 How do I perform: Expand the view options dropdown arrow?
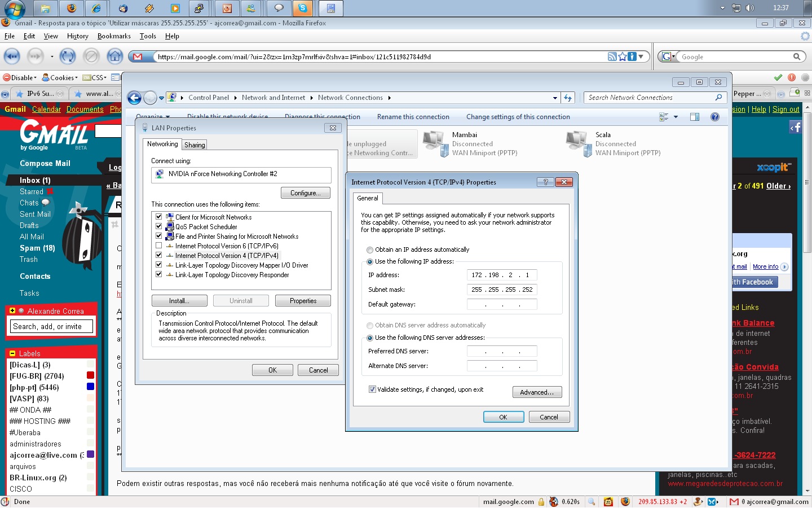[676, 117]
